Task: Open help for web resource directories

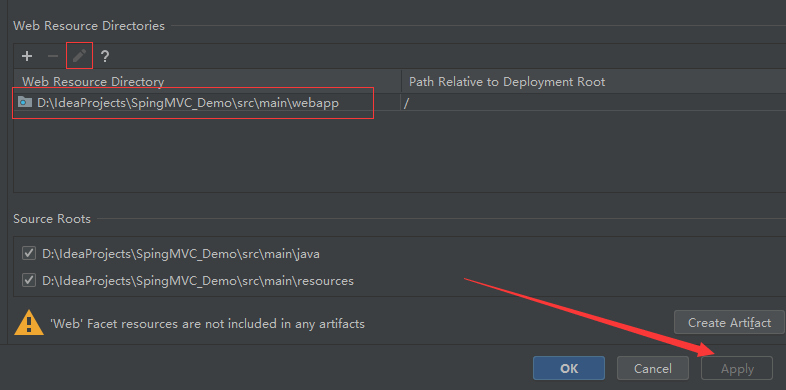Action: tap(104, 56)
